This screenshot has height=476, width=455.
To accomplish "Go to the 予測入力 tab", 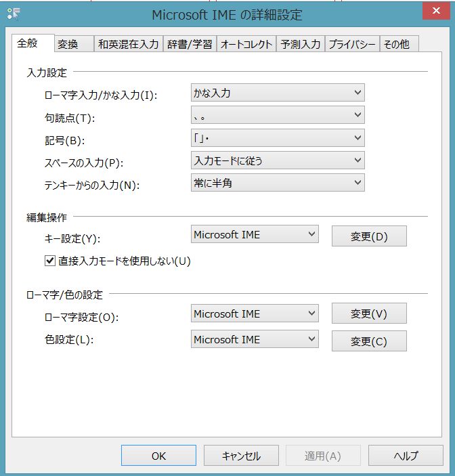I will coord(301,44).
